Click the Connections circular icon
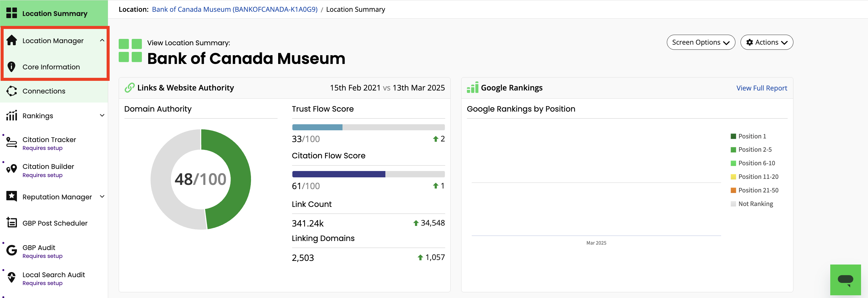The image size is (868, 298). [x=11, y=91]
